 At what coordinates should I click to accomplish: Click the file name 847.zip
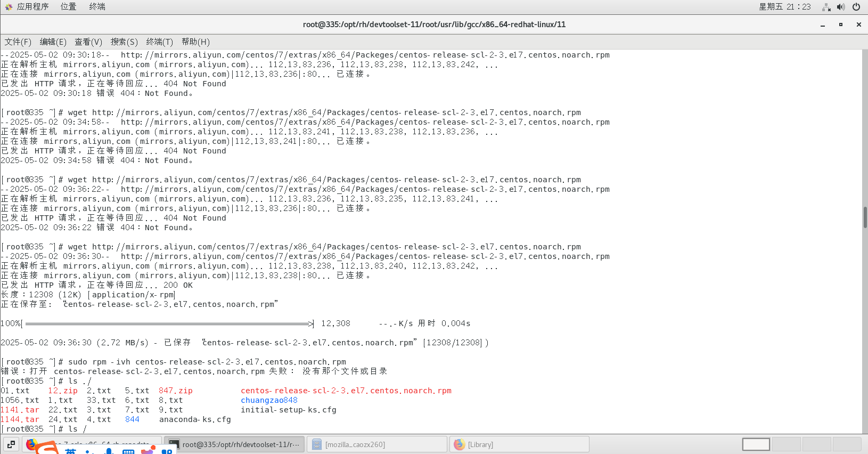pyautogui.click(x=176, y=391)
